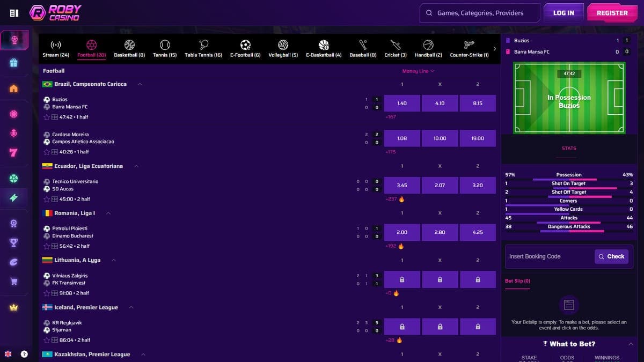Open the gift bonuses sidebar icon
Image resolution: width=644 pixels, height=362 pixels.
pyautogui.click(x=14, y=63)
